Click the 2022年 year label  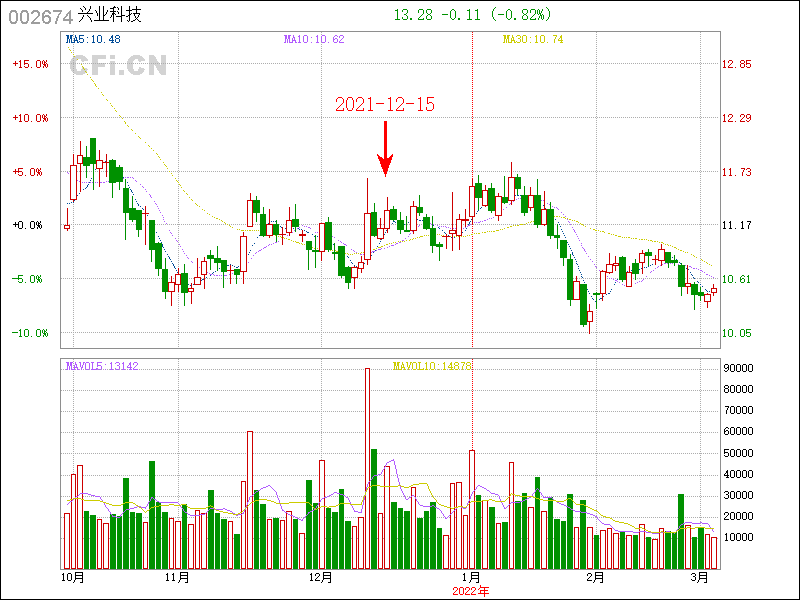(472, 590)
